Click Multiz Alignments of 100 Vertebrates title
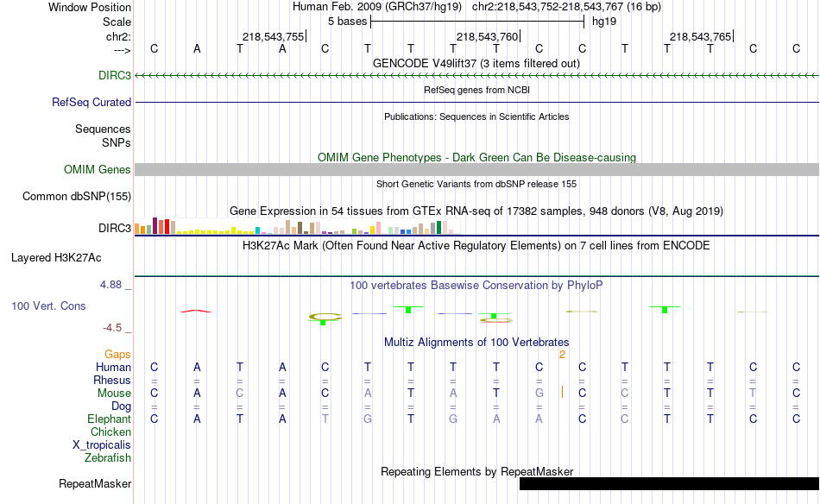The height and width of the screenshot is (504, 820). tap(476, 343)
